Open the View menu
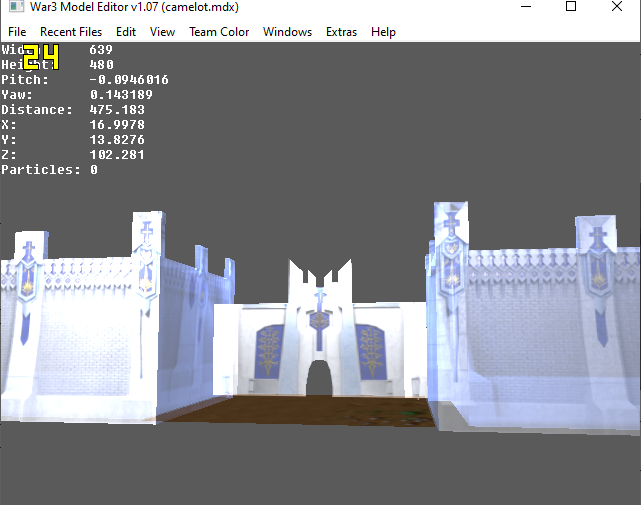Viewport: 641px width, 505px height. tap(162, 32)
